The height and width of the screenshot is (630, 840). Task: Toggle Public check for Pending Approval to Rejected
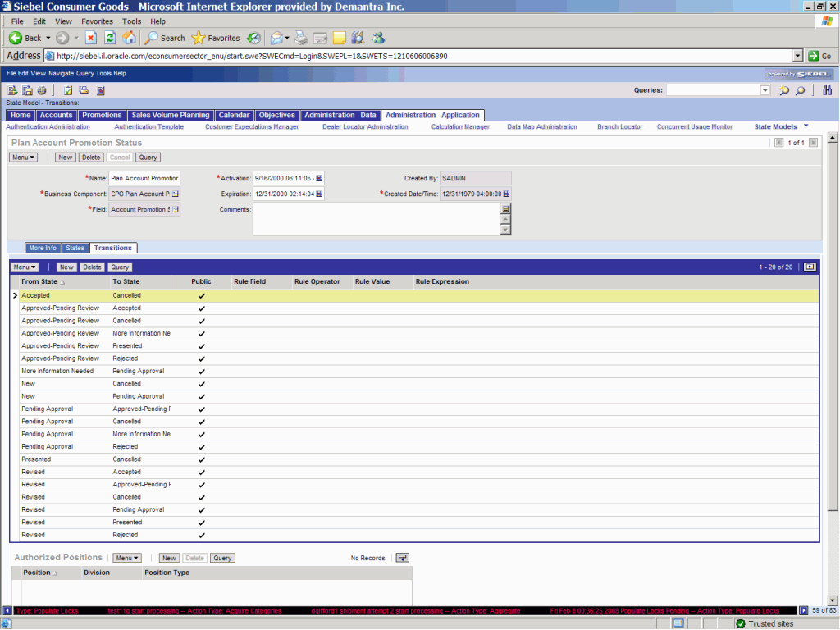point(202,447)
